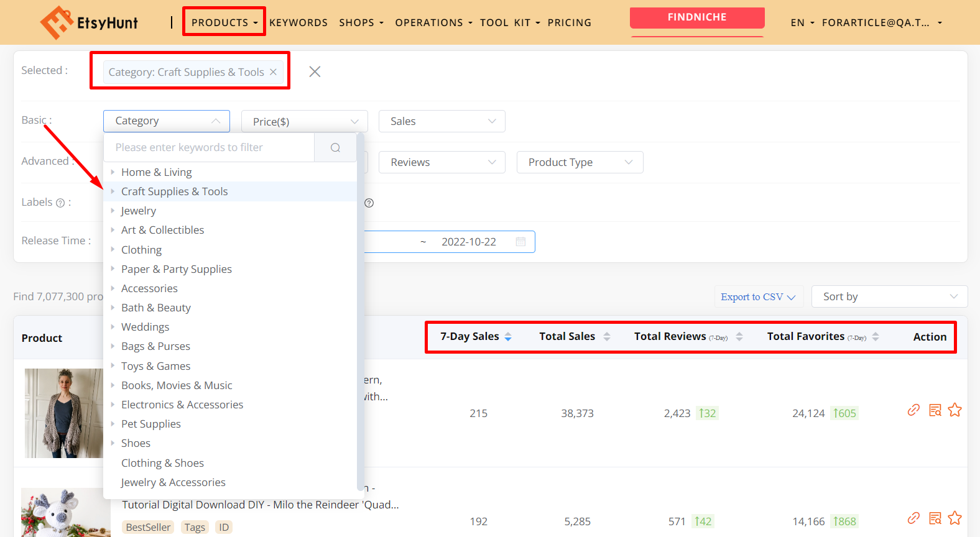This screenshot has width=980, height=537.
Task: Click the FINDNICHE button
Action: [696, 17]
